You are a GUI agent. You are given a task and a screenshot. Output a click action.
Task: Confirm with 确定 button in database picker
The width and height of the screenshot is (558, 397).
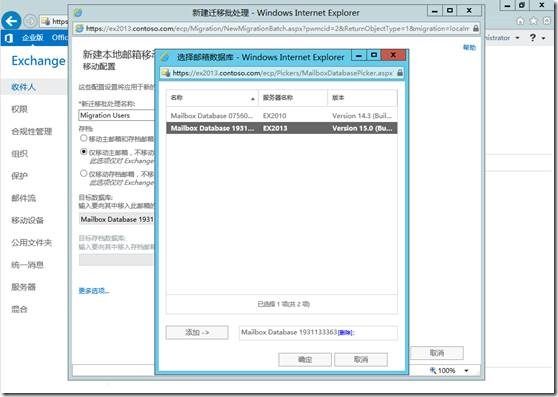pos(305,359)
